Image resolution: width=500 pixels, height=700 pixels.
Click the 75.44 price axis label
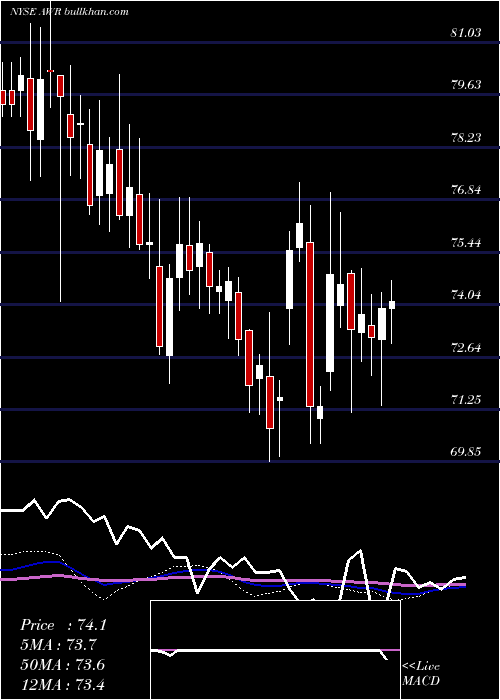click(x=466, y=242)
